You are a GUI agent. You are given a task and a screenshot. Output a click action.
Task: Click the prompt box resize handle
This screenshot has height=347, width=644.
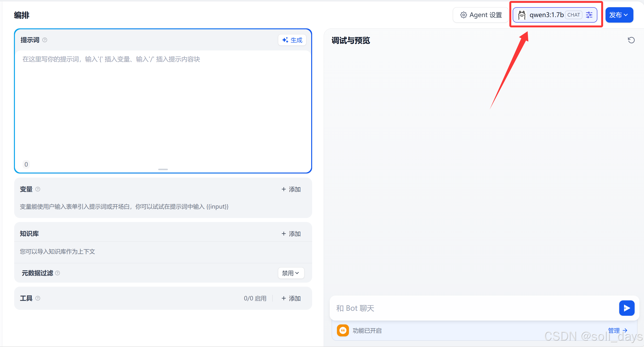163,169
